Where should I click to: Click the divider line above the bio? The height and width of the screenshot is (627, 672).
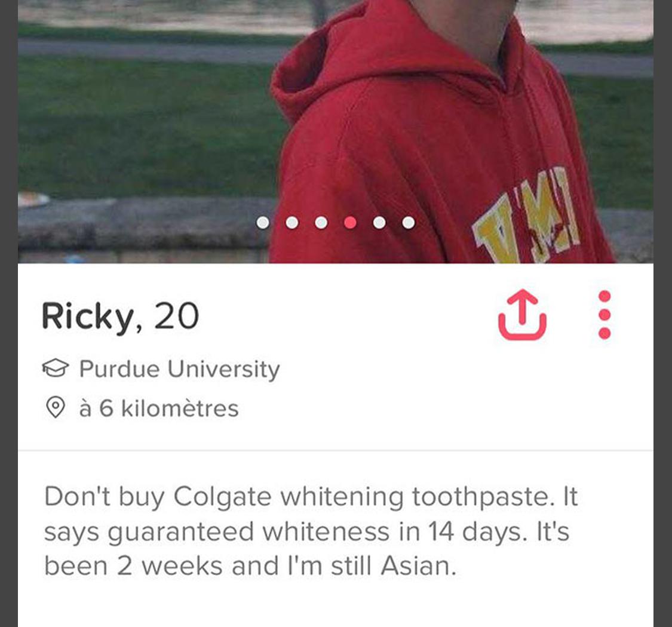(336, 450)
